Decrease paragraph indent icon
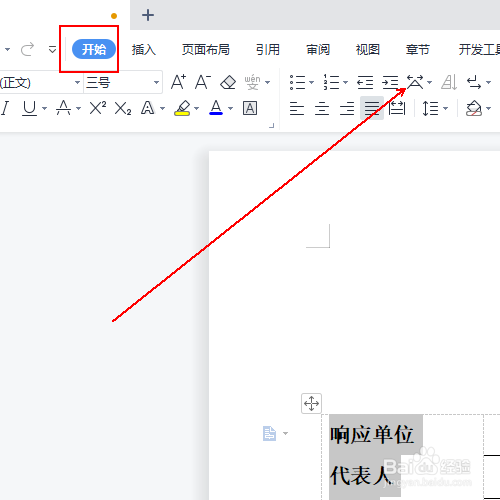 tap(365, 82)
